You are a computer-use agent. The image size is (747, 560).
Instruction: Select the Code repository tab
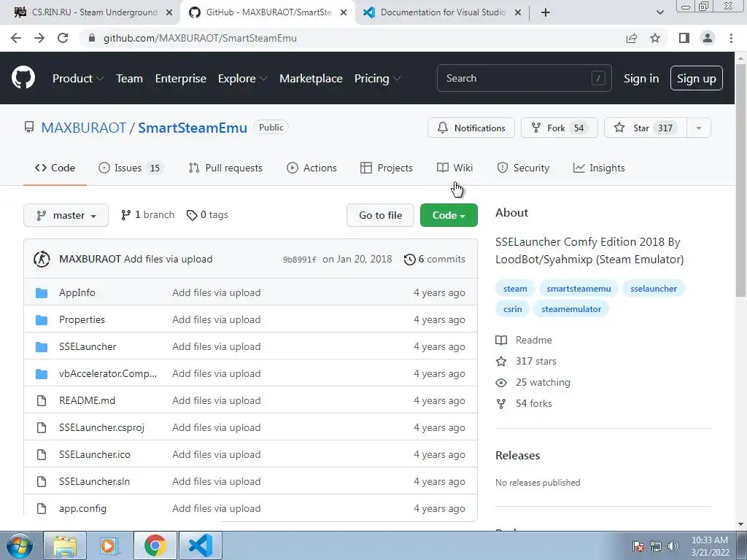tap(55, 168)
